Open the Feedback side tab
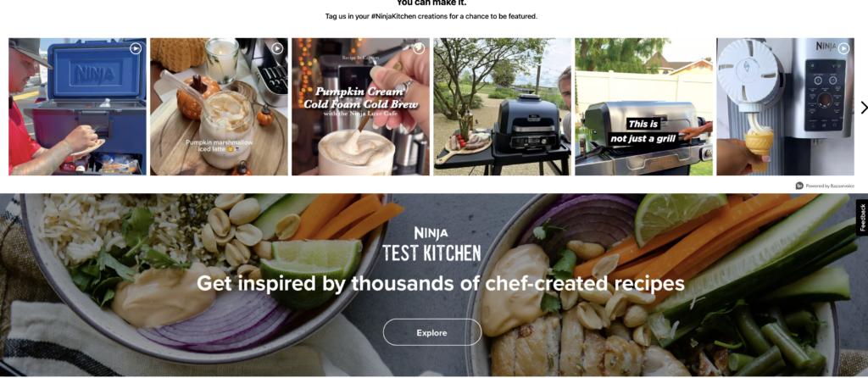The image size is (868, 378). point(862,217)
